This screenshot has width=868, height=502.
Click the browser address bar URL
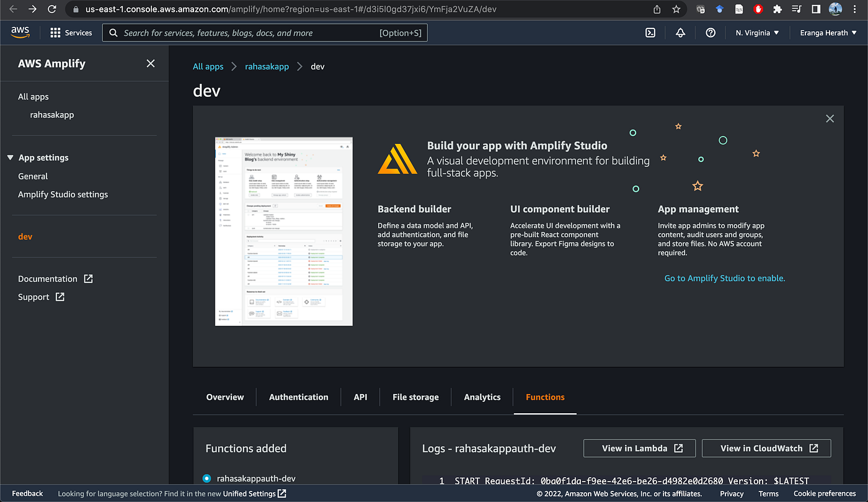(291, 9)
